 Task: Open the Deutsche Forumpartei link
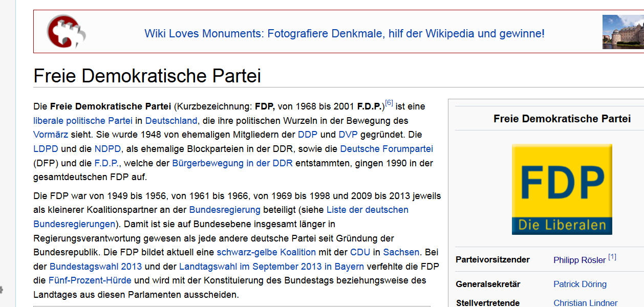coord(387,149)
